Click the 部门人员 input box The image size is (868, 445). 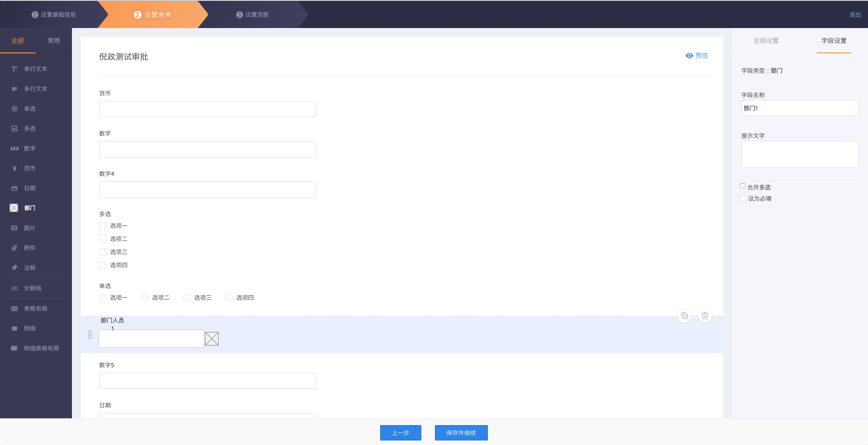tap(151, 339)
